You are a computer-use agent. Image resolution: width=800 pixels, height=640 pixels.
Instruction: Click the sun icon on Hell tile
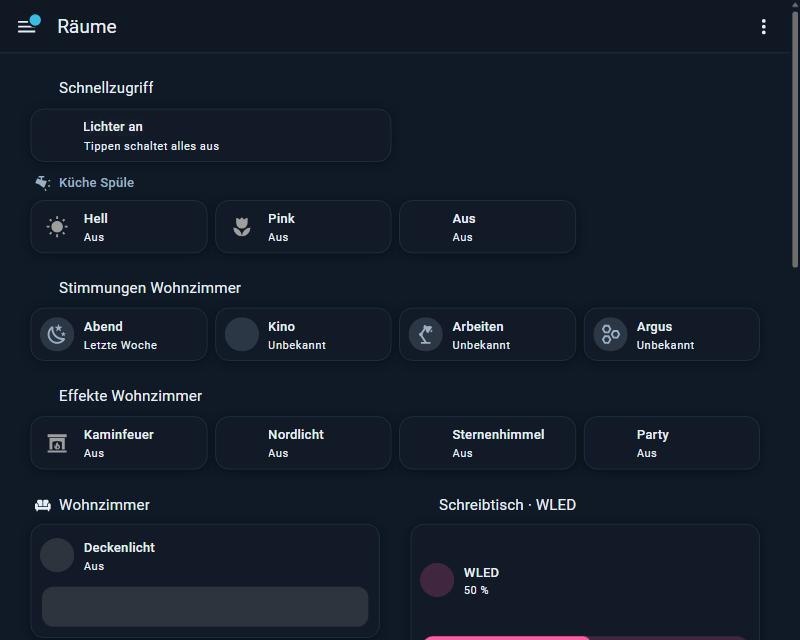point(57,227)
